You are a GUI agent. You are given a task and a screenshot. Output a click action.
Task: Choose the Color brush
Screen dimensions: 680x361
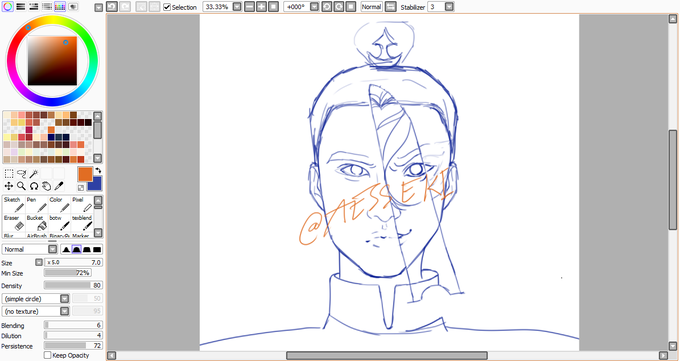tap(60, 204)
